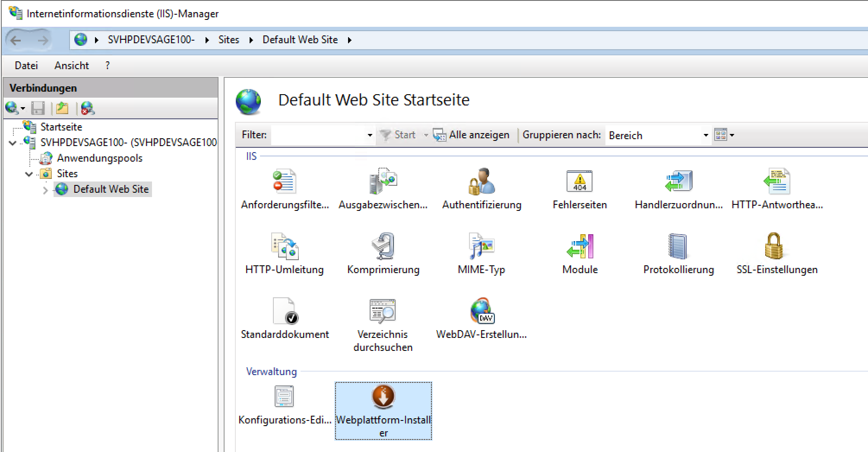Expand the Default Web Site tree node
Viewport: 868px width, 452px height.
tap(45, 190)
